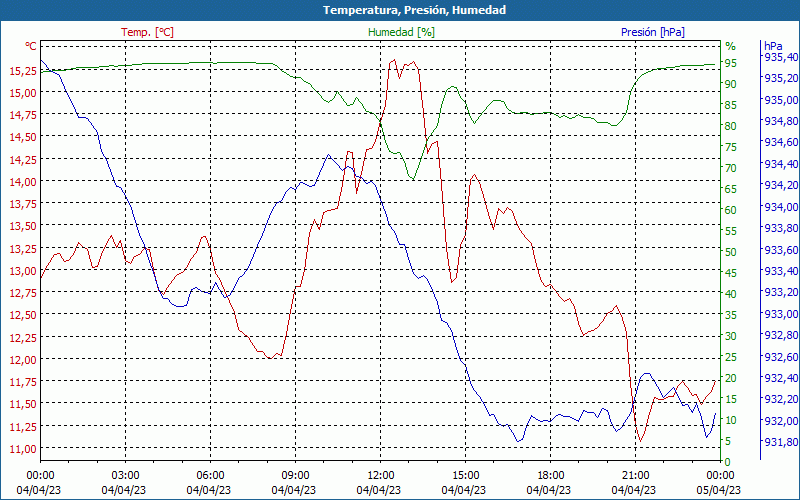Click humidity axis value '75'
800x500 pixels.
(731, 147)
